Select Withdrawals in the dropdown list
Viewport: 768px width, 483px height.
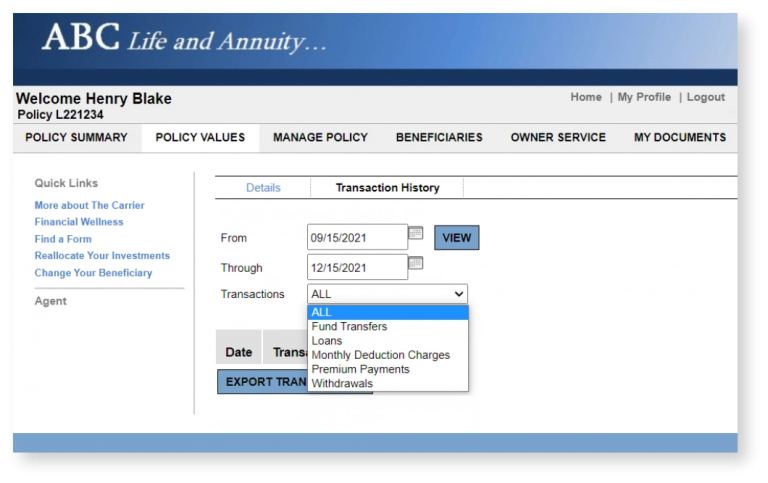[387, 383]
